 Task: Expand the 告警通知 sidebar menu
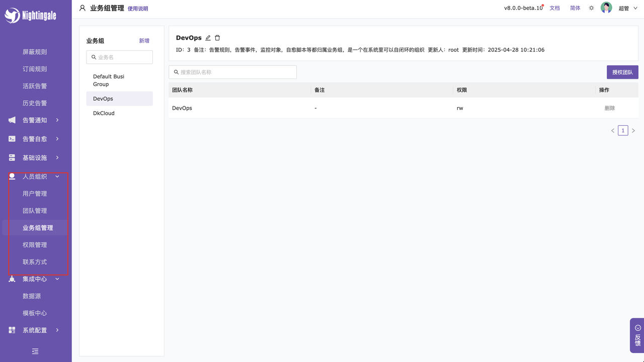click(x=35, y=120)
